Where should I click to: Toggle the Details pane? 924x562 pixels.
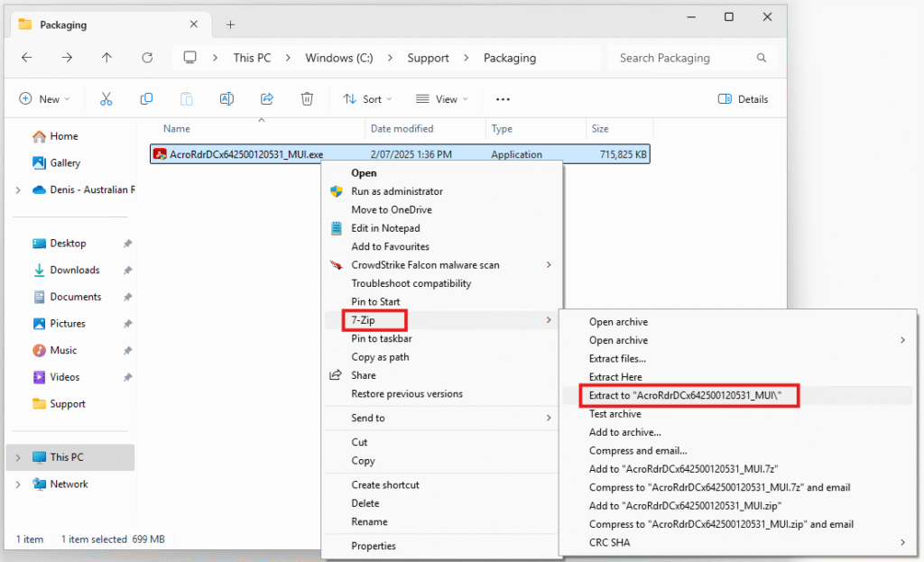click(x=743, y=99)
